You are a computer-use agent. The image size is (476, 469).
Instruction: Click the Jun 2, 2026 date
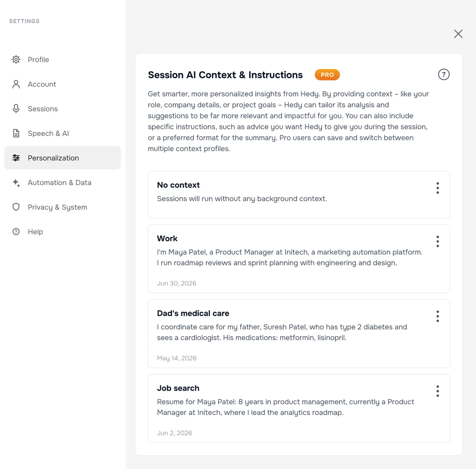(175, 433)
